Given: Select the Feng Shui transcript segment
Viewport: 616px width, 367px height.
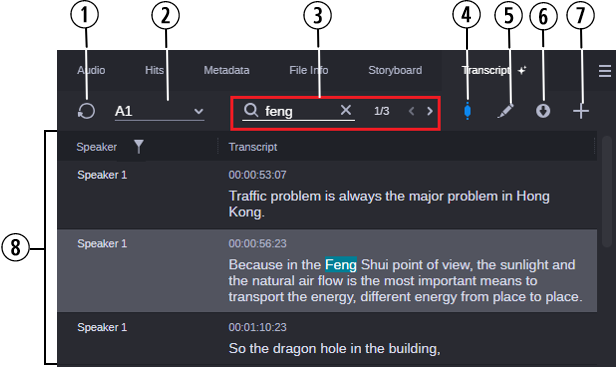Looking at the screenshot, I should click(327, 271).
